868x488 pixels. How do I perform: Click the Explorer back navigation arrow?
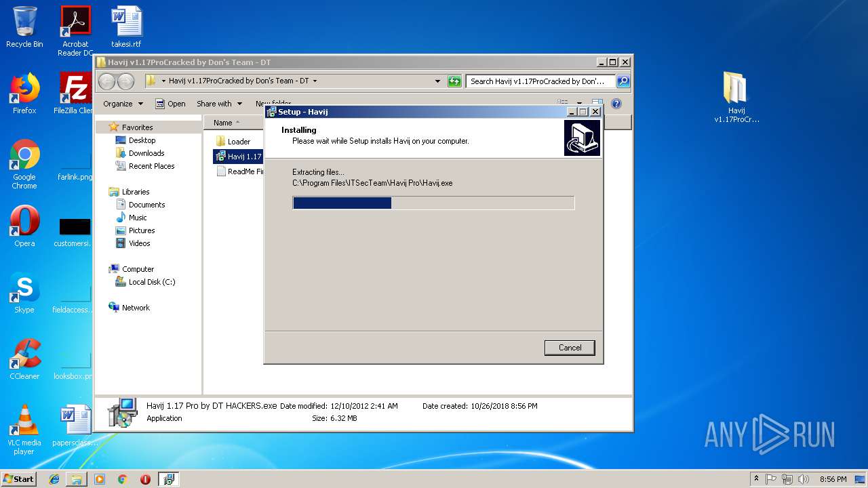tap(107, 81)
